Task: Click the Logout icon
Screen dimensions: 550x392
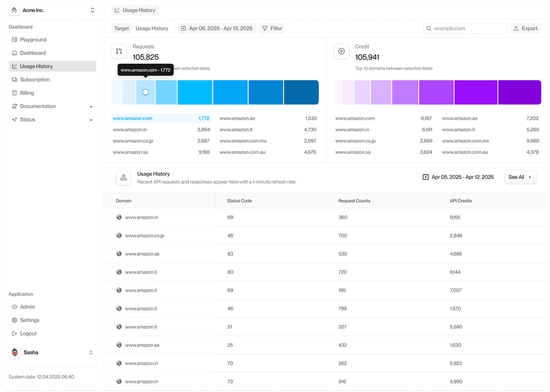Action: [x=15, y=333]
